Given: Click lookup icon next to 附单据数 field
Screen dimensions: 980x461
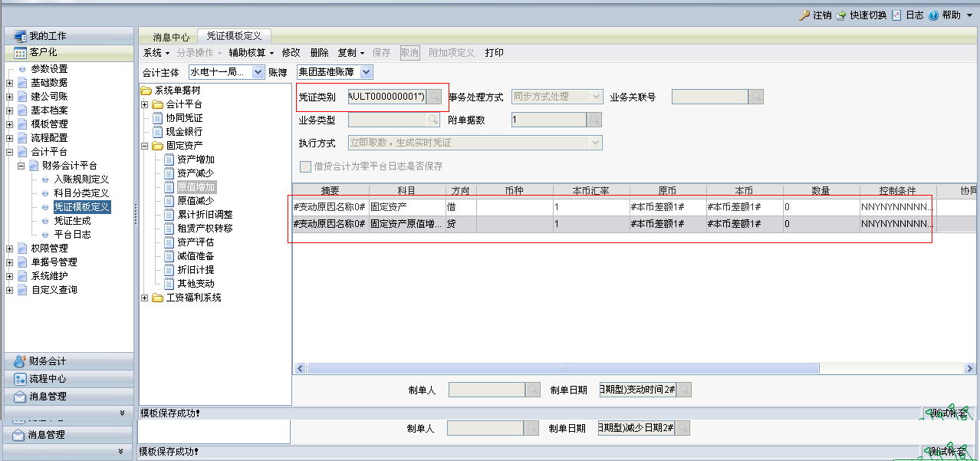Looking at the screenshot, I should 594,120.
